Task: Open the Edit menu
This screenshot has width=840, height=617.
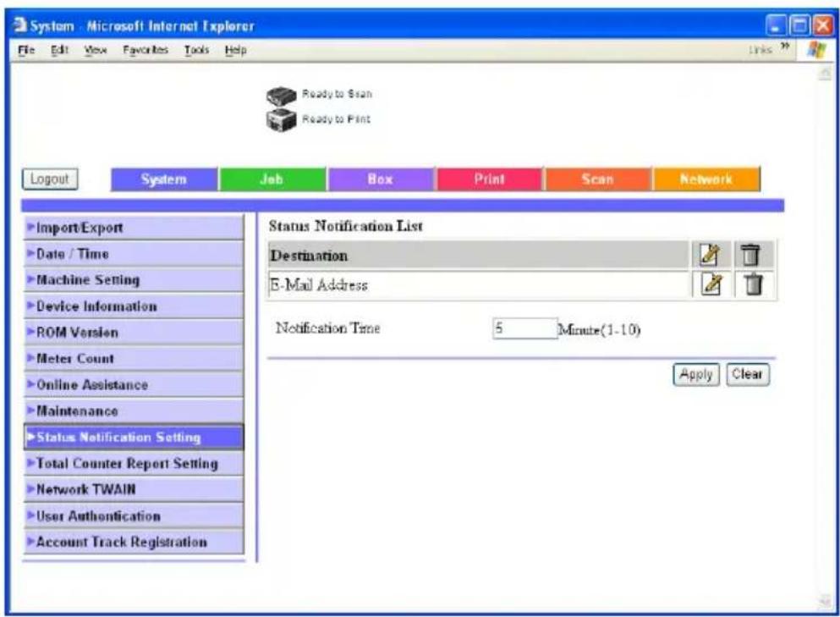Action: click(59, 50)
